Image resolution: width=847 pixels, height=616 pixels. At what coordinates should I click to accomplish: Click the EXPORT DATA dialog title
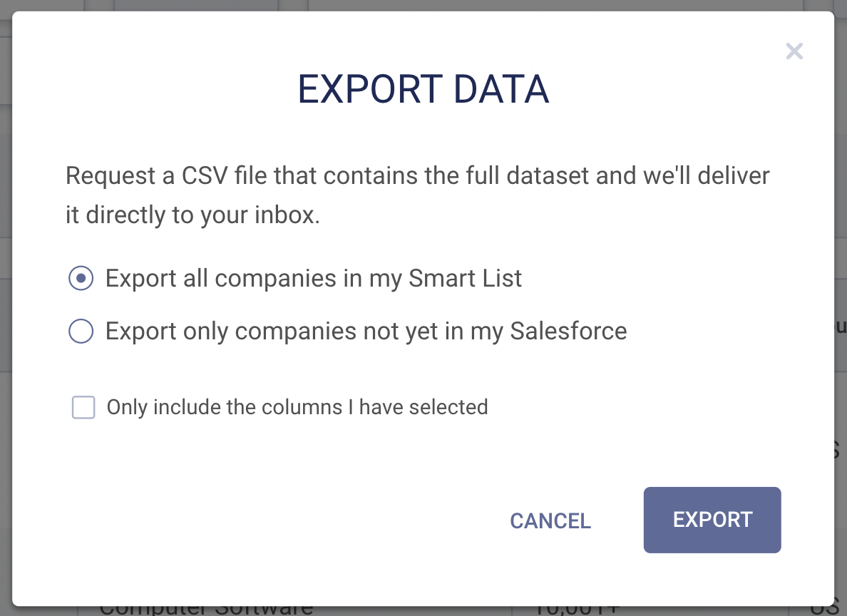(423, 88)
